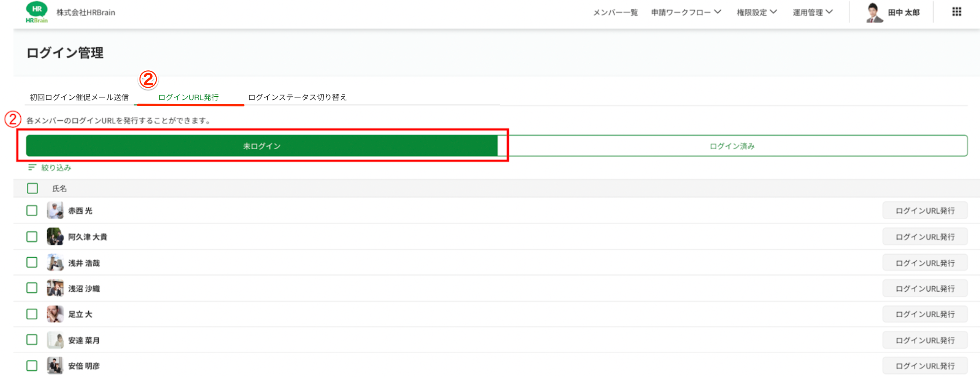Click the 絞り込み filter link
This screenshot has width=980, height=377.
(x=56, y=167)
